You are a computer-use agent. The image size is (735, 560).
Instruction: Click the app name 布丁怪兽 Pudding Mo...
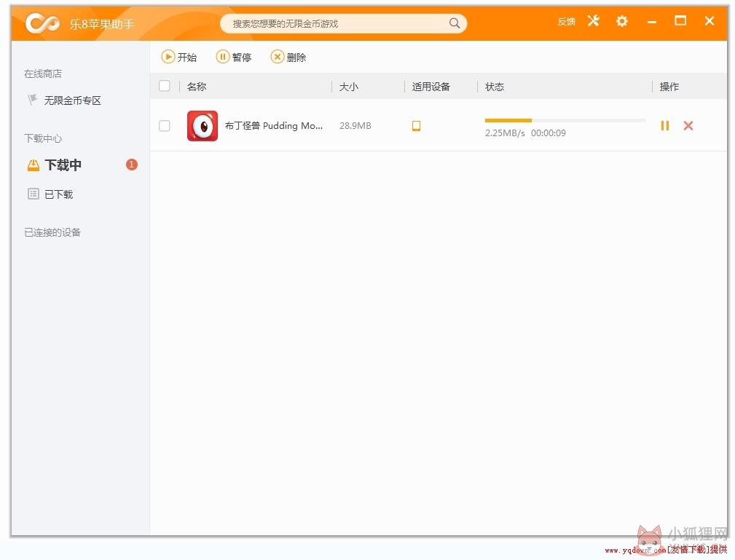coord(274,125)
